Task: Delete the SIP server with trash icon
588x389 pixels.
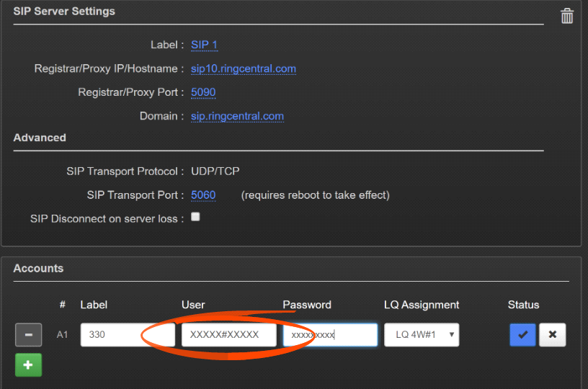Action: coord(567,16)
